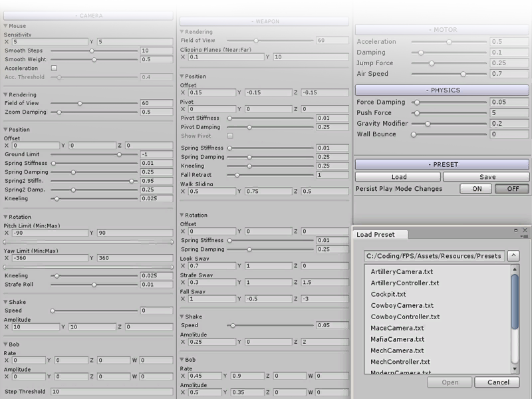The image size is (532, 399).
Task: Click the preset folder path field
Action: click(x=434, y=256)
